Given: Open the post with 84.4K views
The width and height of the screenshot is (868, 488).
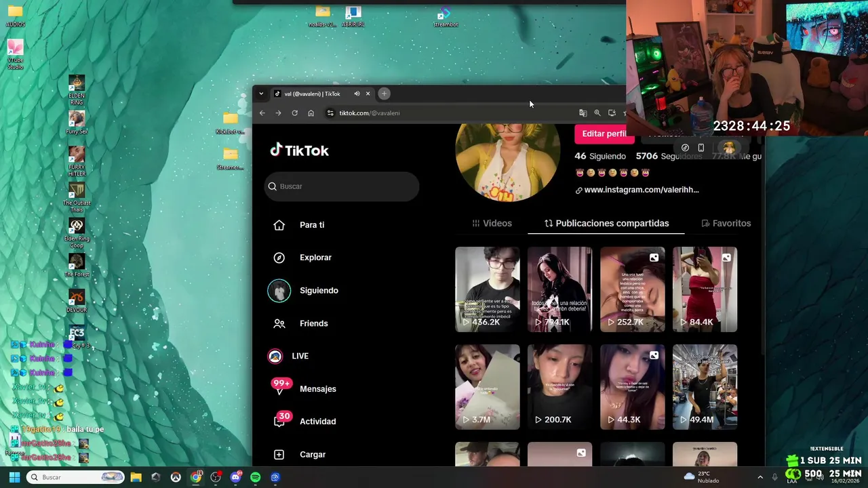Looking at the screenshot, I should click(705, 289).
